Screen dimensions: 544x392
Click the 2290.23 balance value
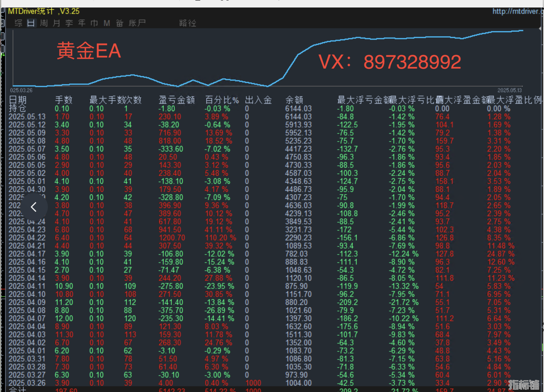tap(299, 238)
